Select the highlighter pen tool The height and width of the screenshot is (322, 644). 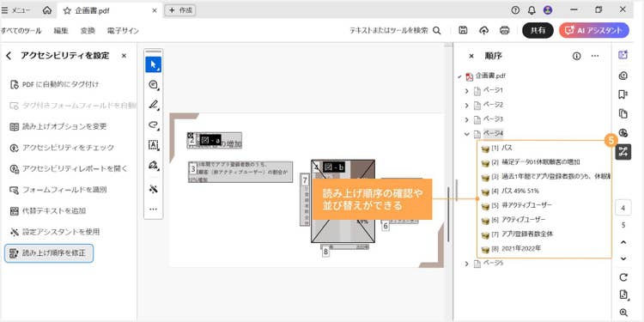(x=153, y=104)
